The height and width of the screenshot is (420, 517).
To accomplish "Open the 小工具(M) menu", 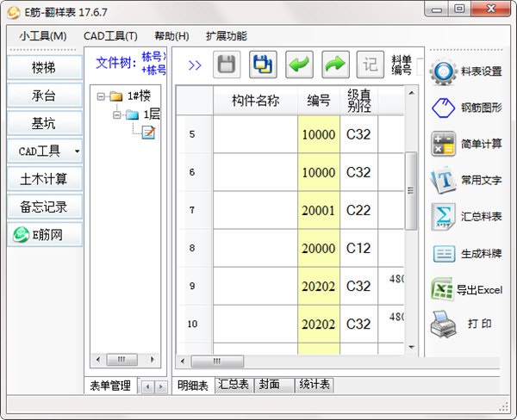I will [43, 36].
